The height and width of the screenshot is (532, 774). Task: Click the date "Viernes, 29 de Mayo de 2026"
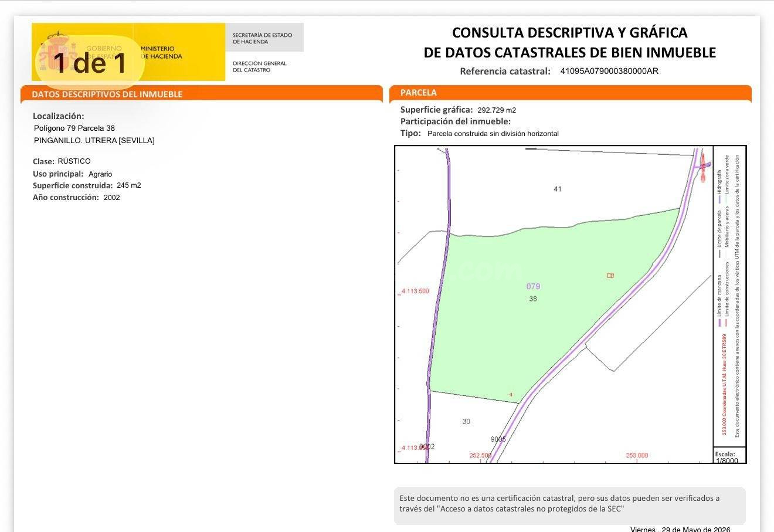click(680, 529)
